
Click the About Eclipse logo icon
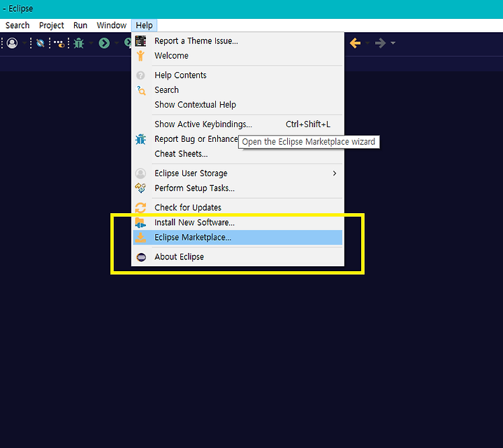141,257
